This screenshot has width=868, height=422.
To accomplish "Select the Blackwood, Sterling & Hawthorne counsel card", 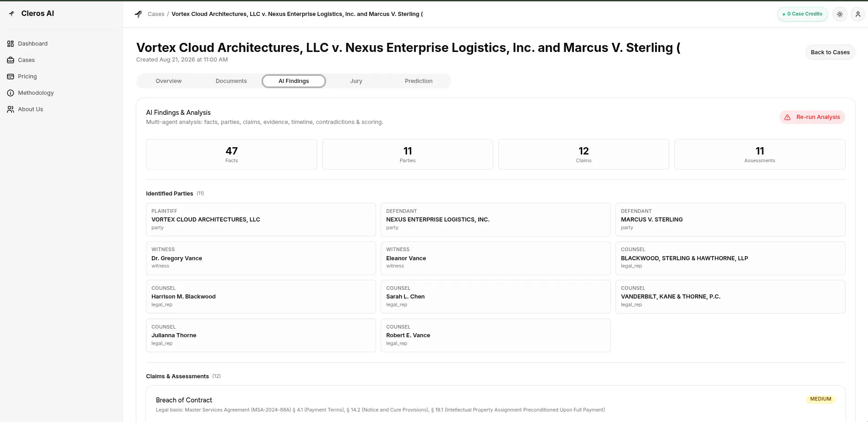I will tap(730, 258).
